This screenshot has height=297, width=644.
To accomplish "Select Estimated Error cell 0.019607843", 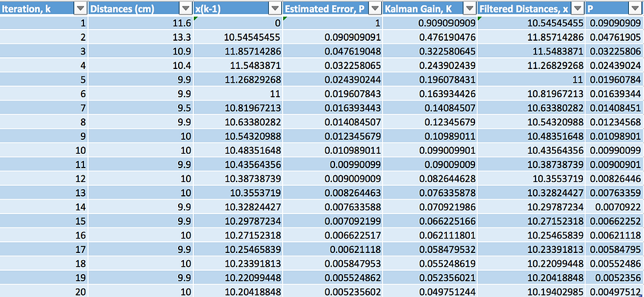I will (333, 94).
